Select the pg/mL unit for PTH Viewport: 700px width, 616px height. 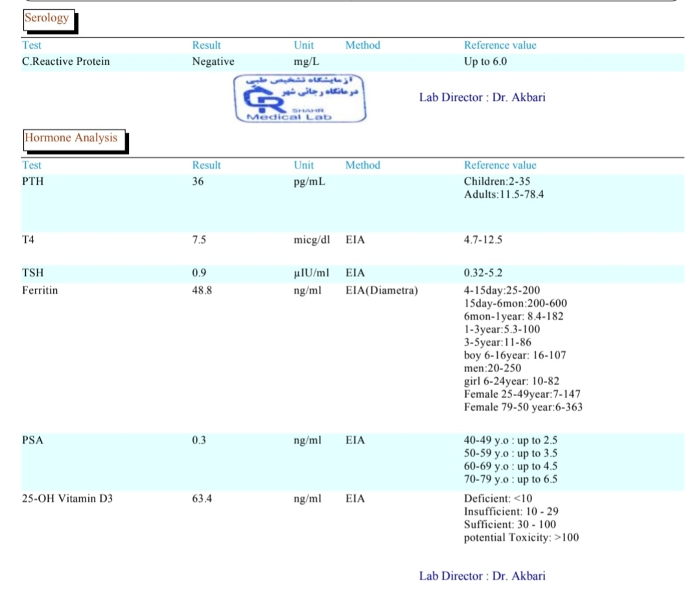click(x=309, y=182)
